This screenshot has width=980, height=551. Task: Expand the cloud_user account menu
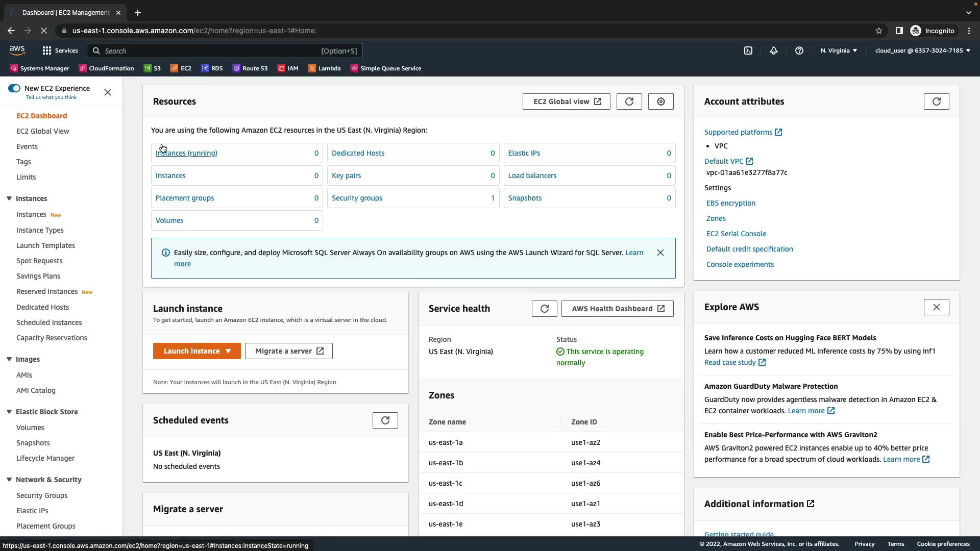pyautogui.click(x=922, y=51)
